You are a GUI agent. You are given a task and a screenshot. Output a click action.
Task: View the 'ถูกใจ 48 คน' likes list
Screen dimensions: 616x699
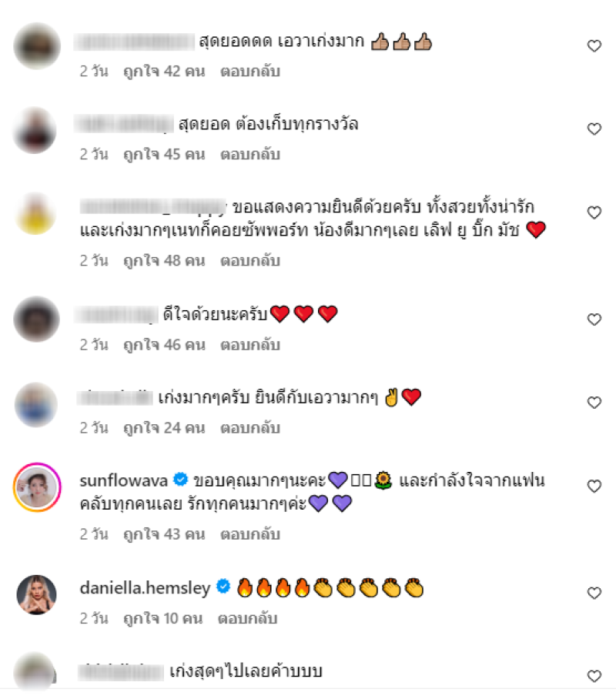164,261
